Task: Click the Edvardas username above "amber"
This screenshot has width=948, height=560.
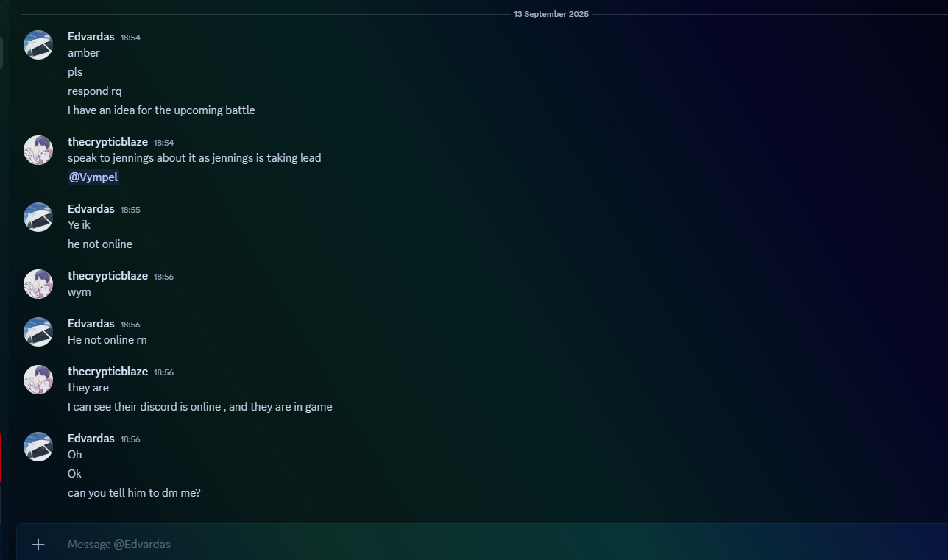Action: 91,37
